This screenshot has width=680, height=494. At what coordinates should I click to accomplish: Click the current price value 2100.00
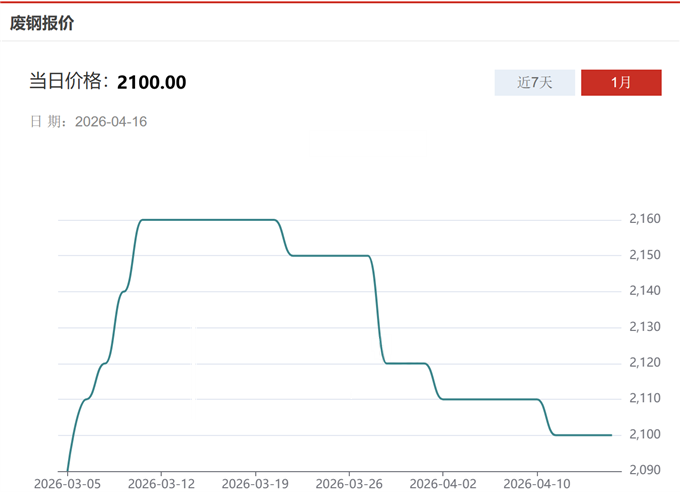[x=151, y=82]
